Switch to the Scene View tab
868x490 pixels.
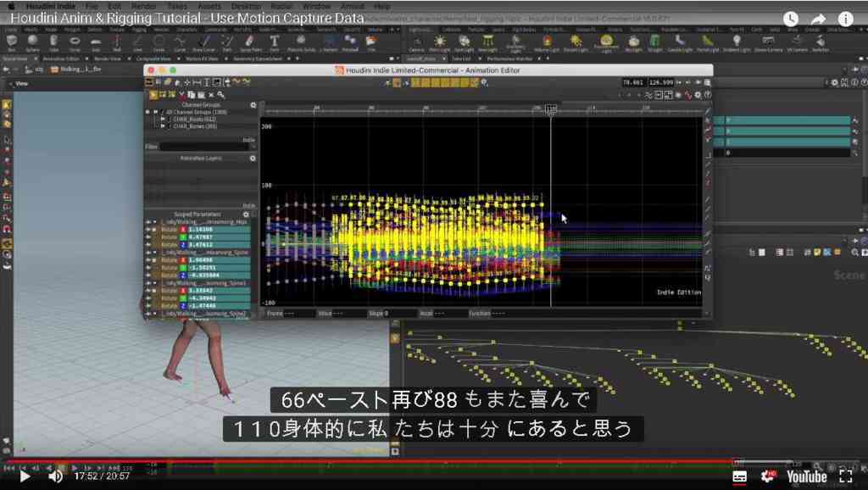pyautogui.click(x=15, y=58)
